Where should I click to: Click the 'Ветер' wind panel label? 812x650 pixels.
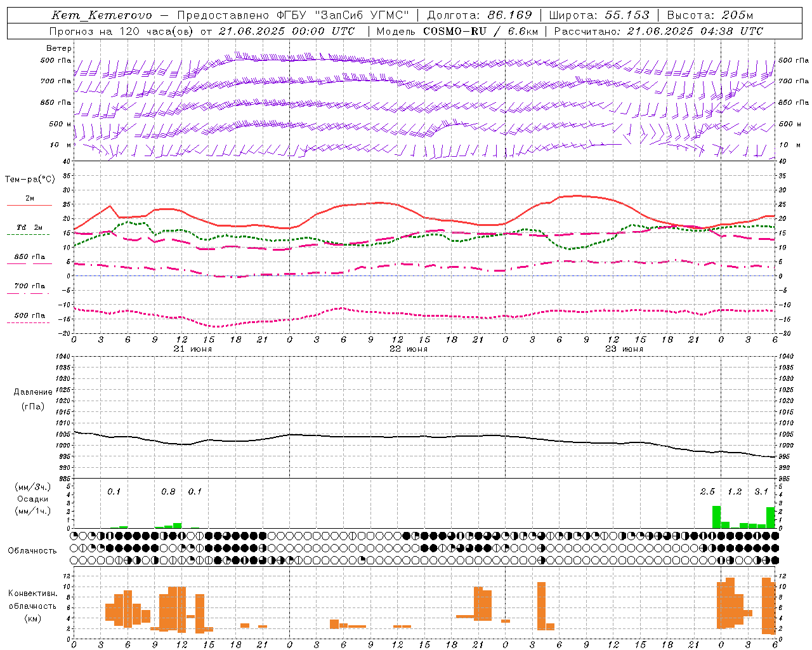tap(59, 48)
